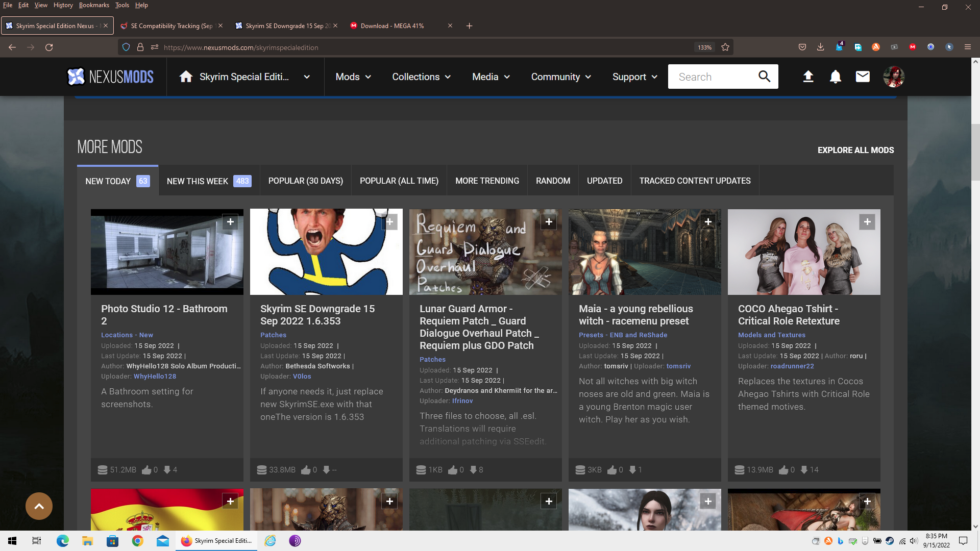Screen dimensions: 980x551
Task: Open File Explorer from taskbar
Action: (x=87, y=541)
